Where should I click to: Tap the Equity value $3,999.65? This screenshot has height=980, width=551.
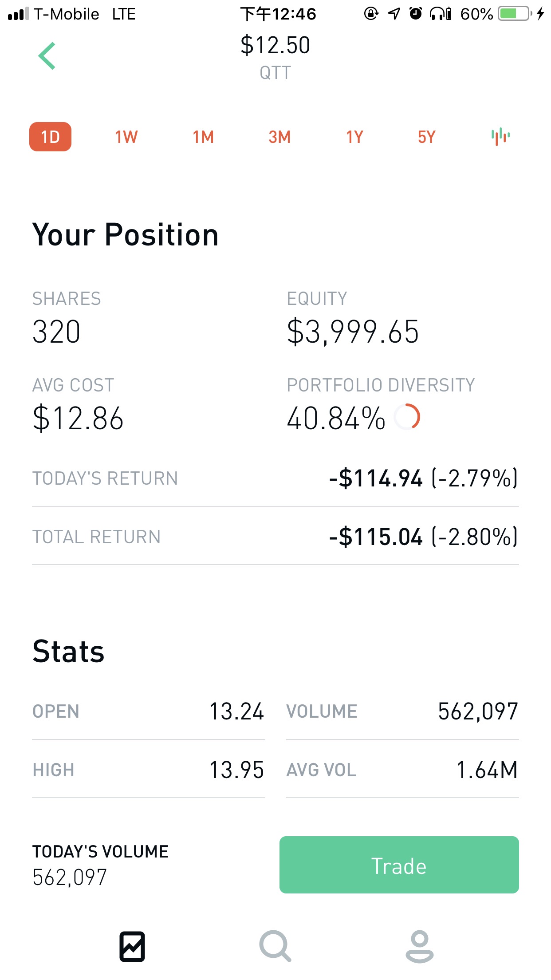(x=353, y=332)
